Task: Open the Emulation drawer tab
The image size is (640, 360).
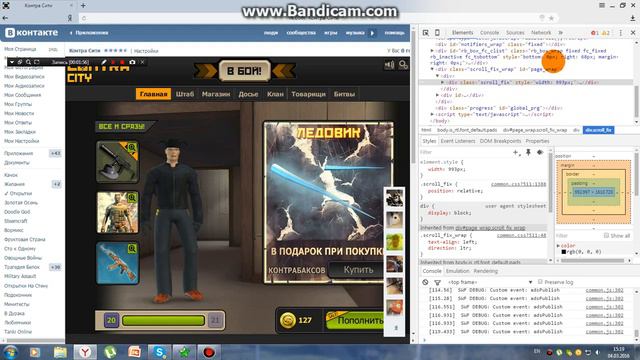Action: pos(457,271)
